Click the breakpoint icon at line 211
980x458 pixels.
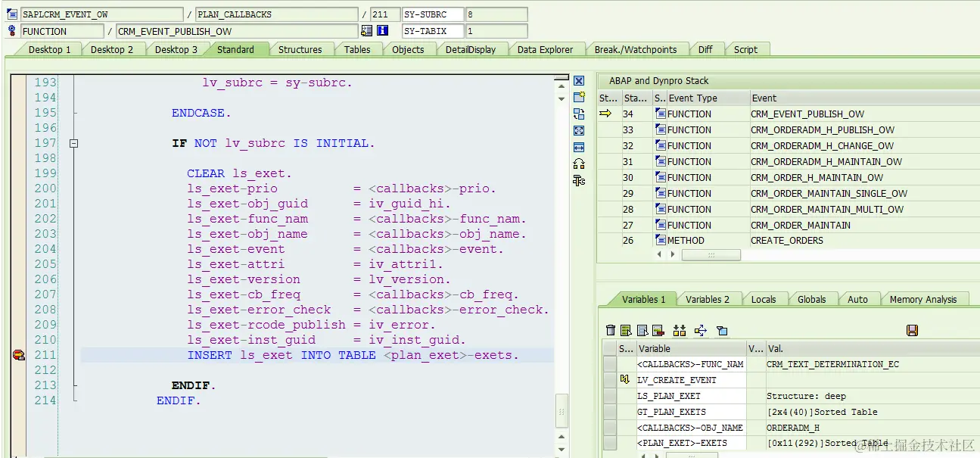click(19, 355)
